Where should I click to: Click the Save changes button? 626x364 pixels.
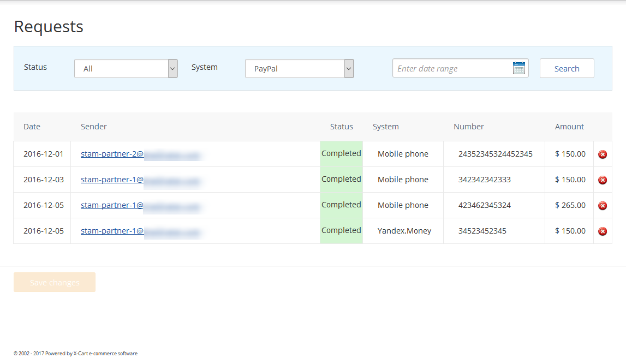pyautogui.click(x=55, y=282)
